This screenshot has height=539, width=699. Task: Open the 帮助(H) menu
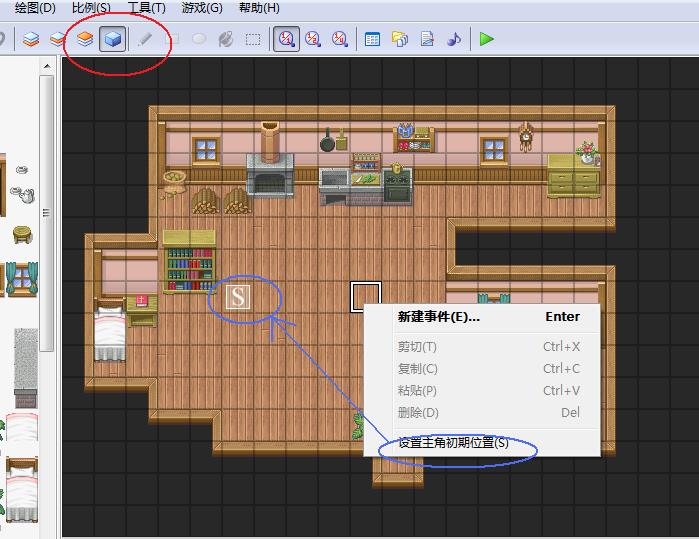tap(259, 8)
